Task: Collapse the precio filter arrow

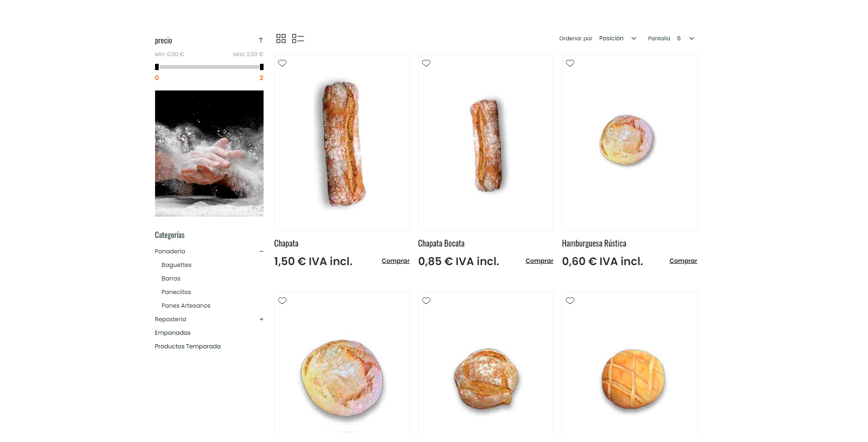Action: (x=261, y=40)
